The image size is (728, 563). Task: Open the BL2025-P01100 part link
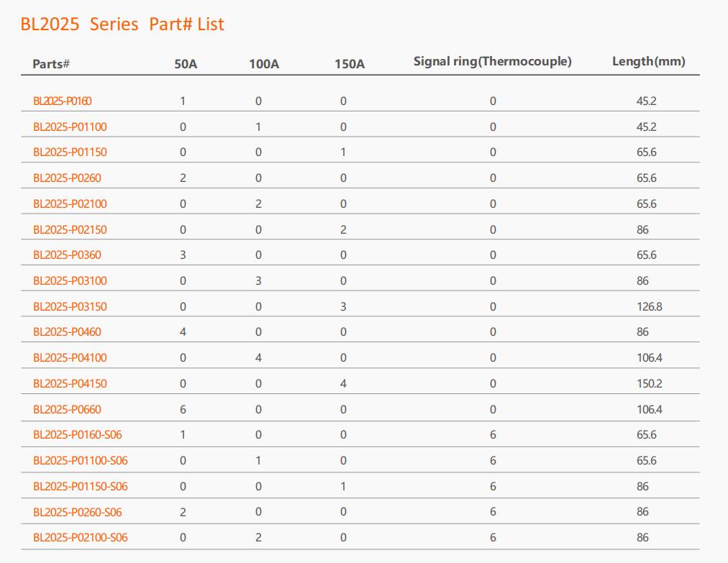70,127
